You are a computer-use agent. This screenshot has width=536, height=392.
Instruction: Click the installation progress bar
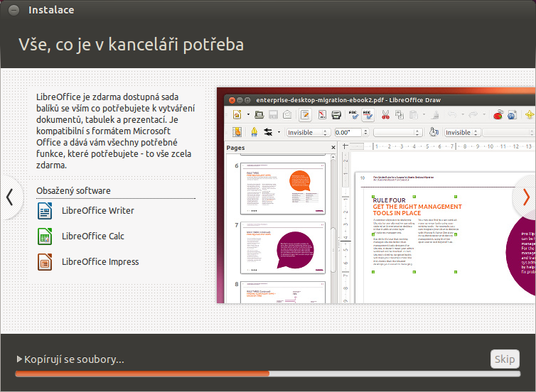click(x=268, y=374)
